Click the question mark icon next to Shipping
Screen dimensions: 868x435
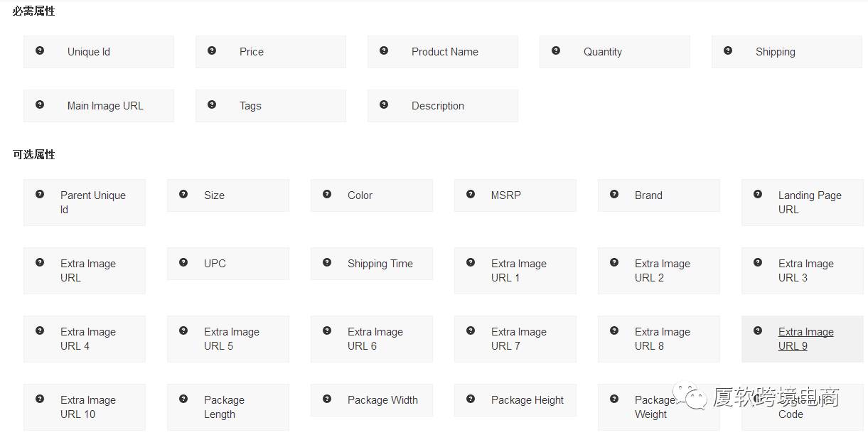coord(728,50)
